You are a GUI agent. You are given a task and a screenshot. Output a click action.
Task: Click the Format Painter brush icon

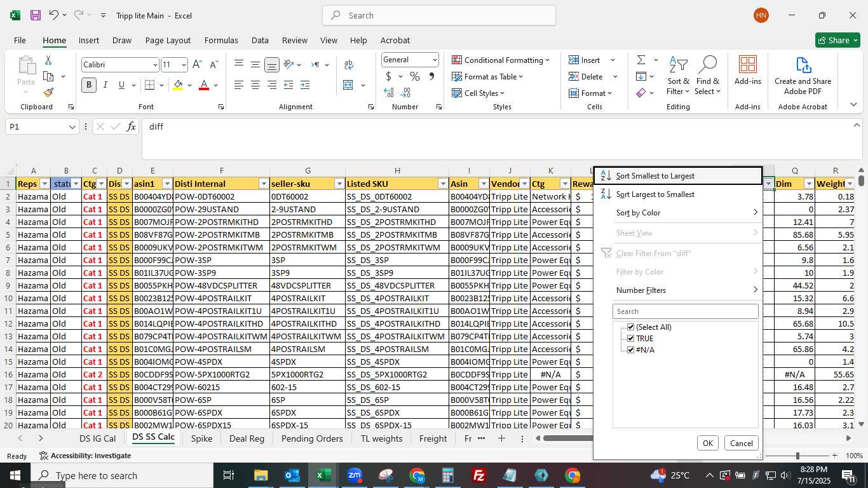(48, 93)
